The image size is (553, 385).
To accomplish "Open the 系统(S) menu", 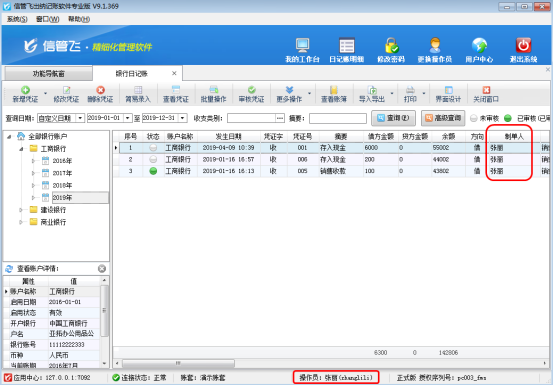I will click(17, 19).
